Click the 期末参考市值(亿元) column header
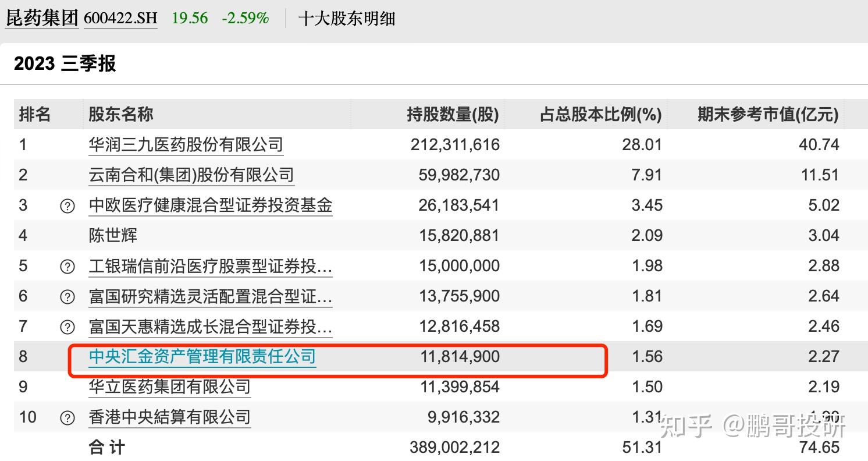The width and height of the screenshot is (868, 461). 769,115
